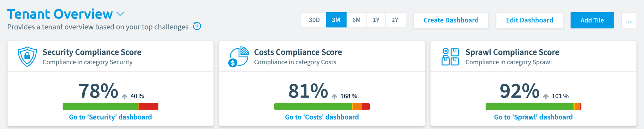Click the Sprawl compliance progress bar
This screenshot has width=644, height=129.
pos(533,106)
